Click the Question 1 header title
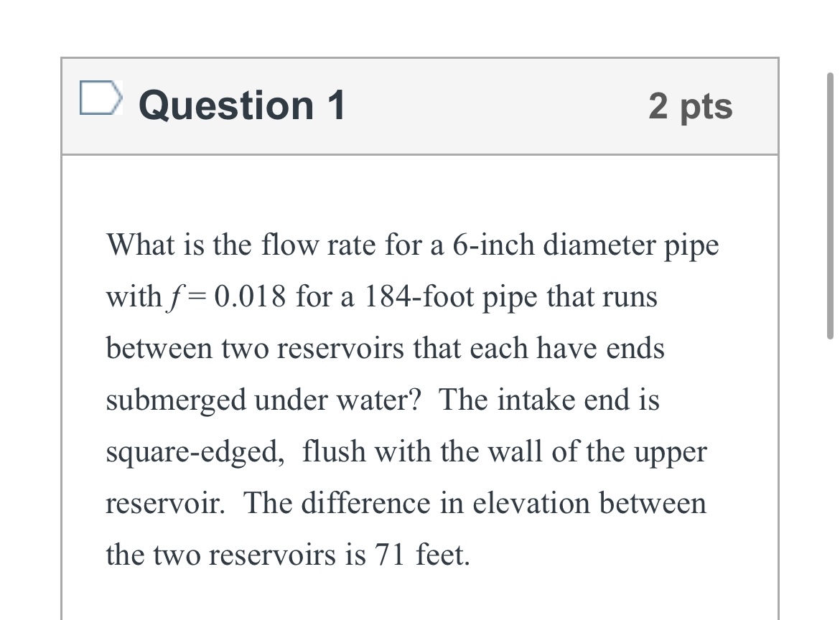 tap(242, 105)
